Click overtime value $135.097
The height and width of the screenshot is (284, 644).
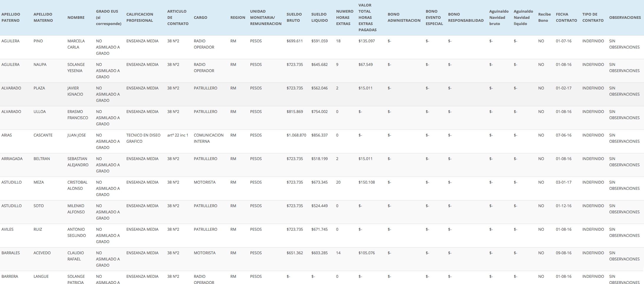366,41
